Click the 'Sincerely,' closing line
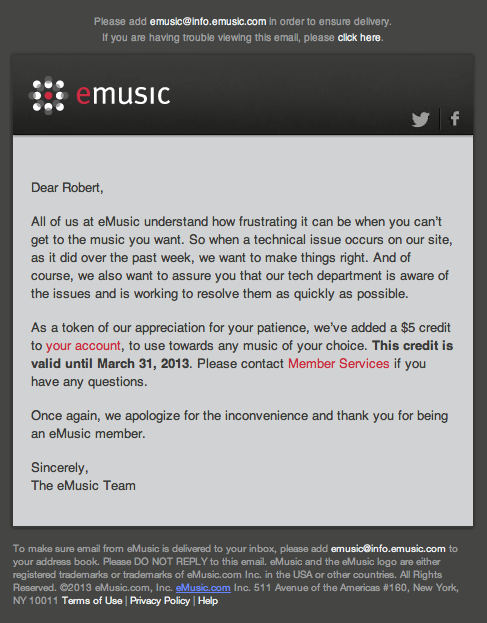487x623 pixels. [60, 468]
